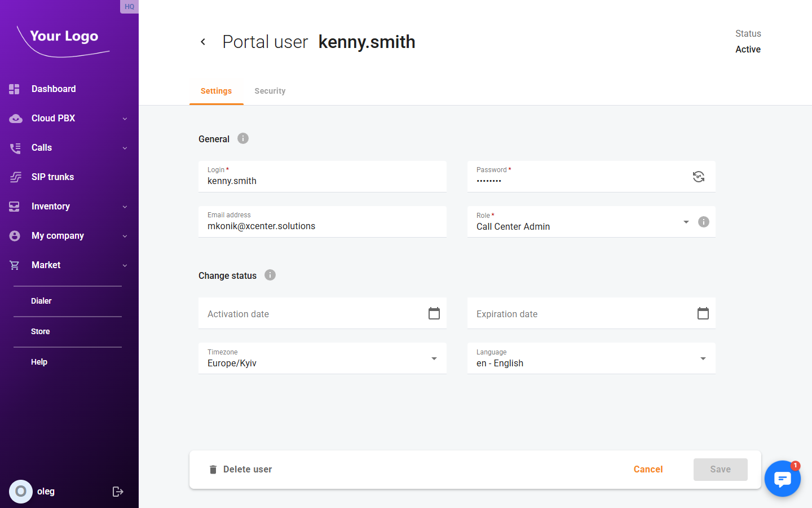812x508 pixels.
Task: Select the Calls icon in sidebar
Action: coord(15,147)
